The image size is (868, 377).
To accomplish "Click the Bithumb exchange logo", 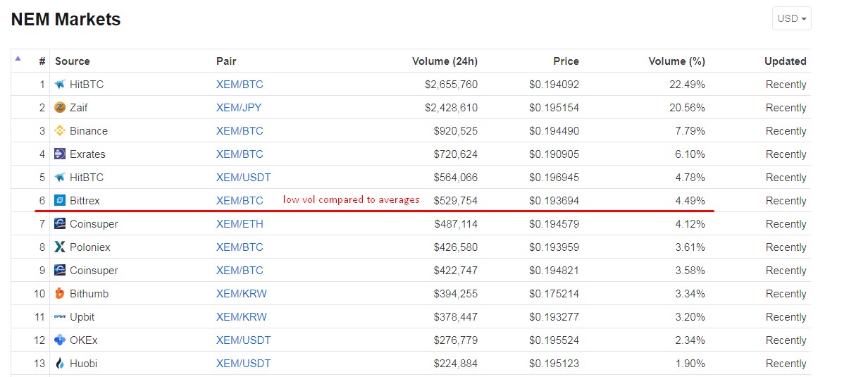I will pos(60,294).
